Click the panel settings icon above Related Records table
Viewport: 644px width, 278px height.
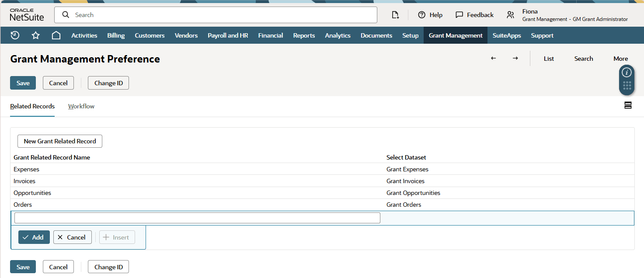(628, 105)
